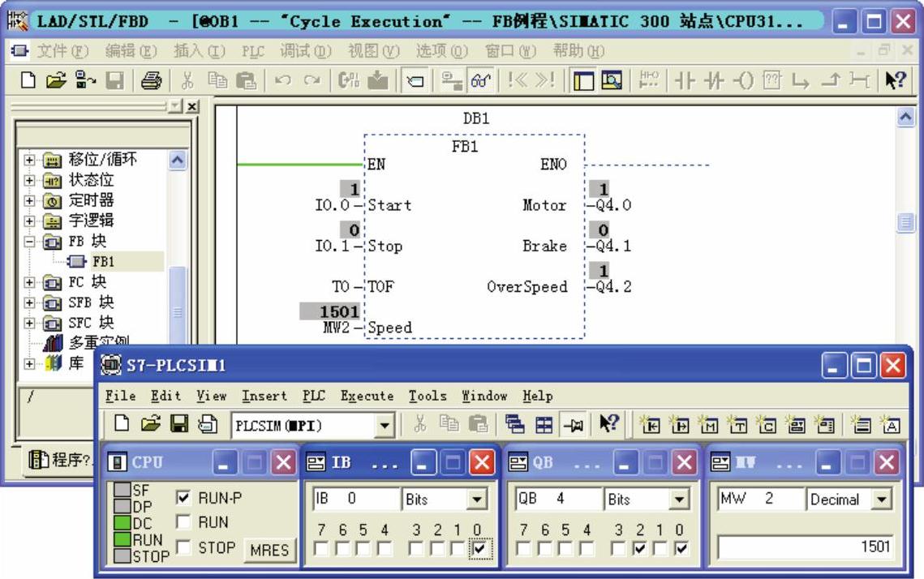The height and width of the screenshot is (579, 924).
Task: Open the 调试(D) menu
Action: click(x=305, y=51)
